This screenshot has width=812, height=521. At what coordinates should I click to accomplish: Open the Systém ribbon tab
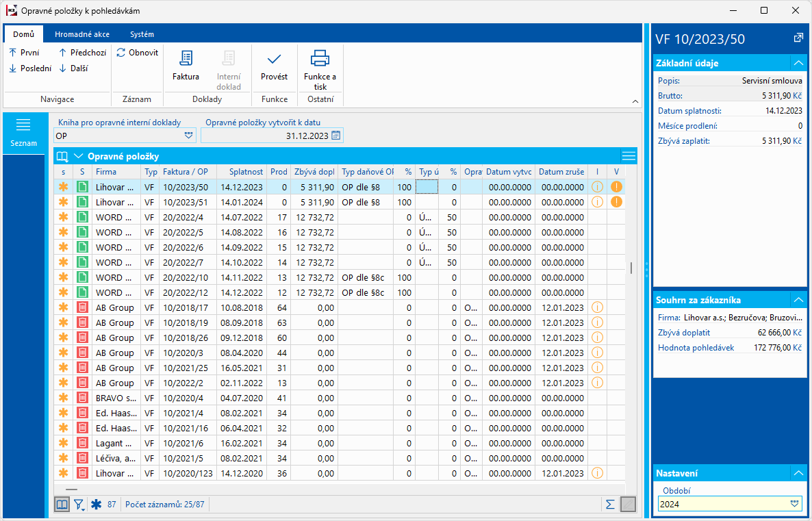click(142, 34)
